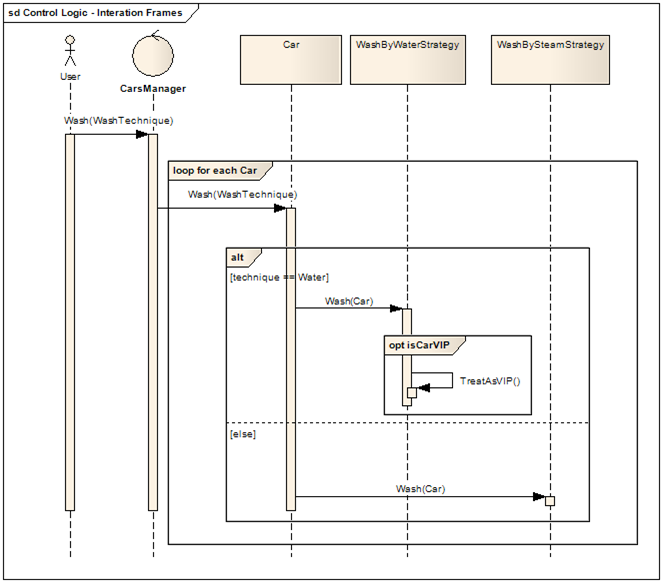The image size is (662, 582).
Task: Select the 'alt' fragment label
Action: click(x=237, y=257)
